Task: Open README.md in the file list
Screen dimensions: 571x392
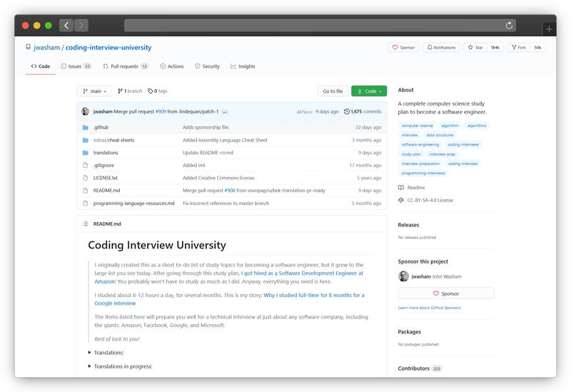Action: (x=106, y=190)
